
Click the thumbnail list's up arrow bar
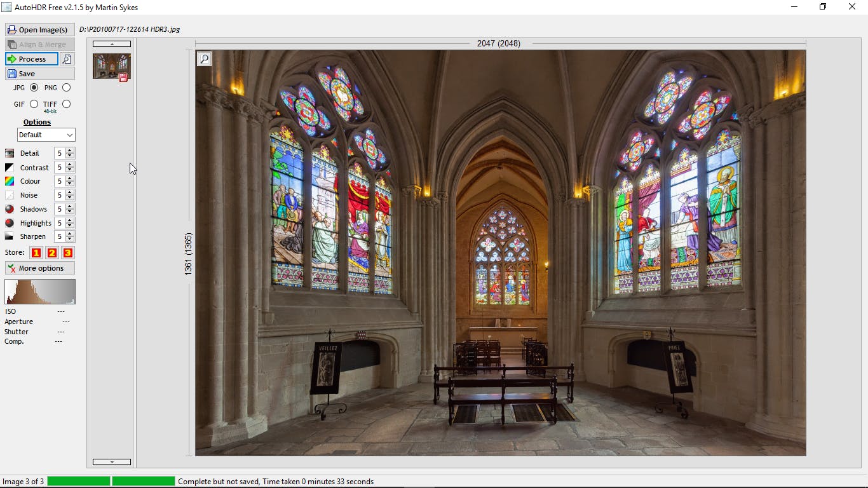point(112,44)
